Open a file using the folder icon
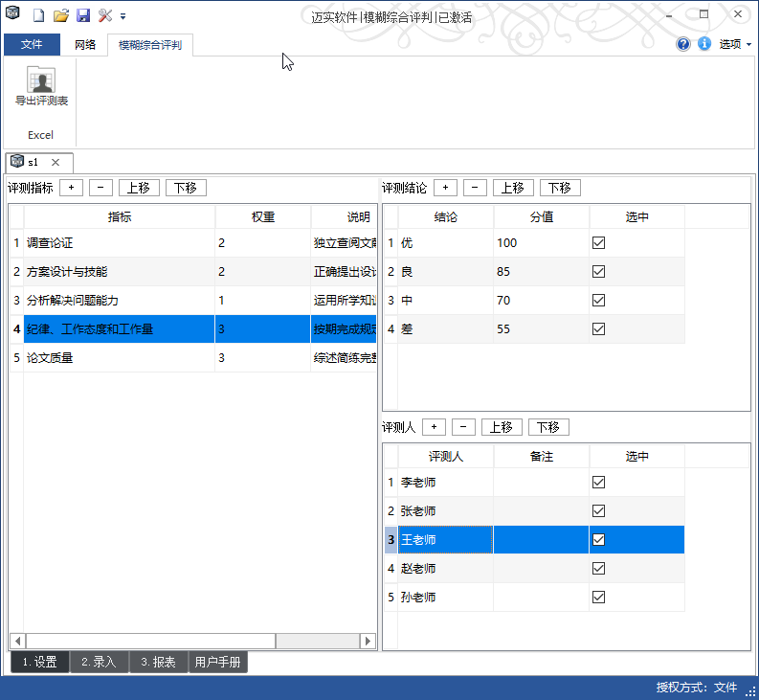This screenshot has height=700, width=759. (x=60, y=16)
